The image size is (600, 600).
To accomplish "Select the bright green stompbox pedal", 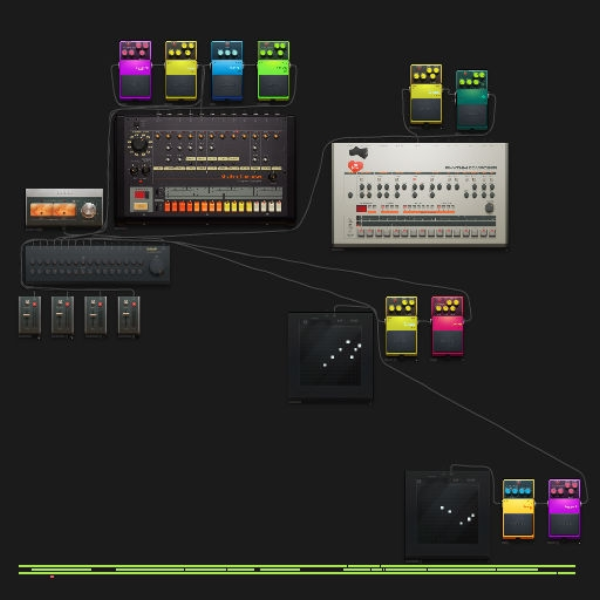I will pyautogui.click(x=273, y=71).
